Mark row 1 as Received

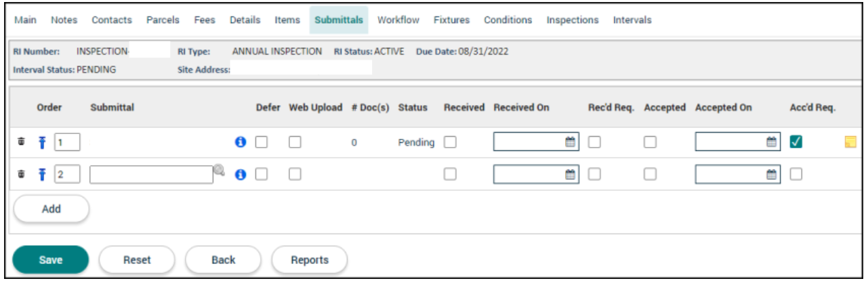(x=449, y=142)
